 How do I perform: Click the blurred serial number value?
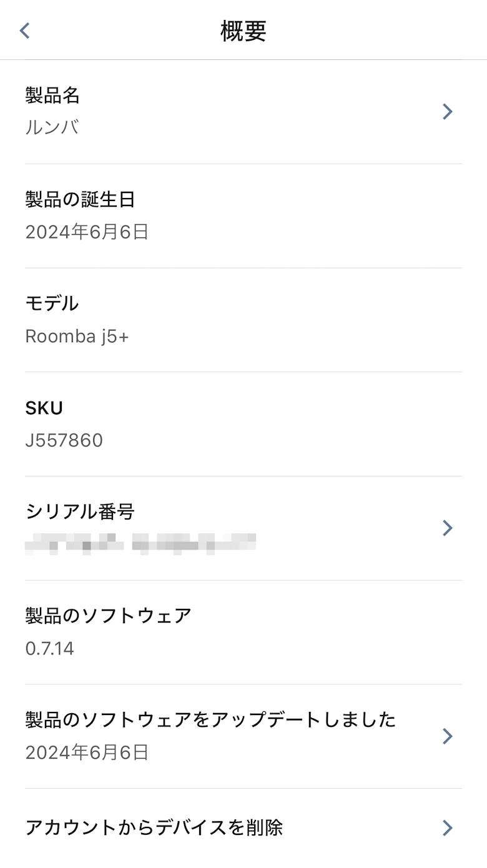tap(140, 543)
